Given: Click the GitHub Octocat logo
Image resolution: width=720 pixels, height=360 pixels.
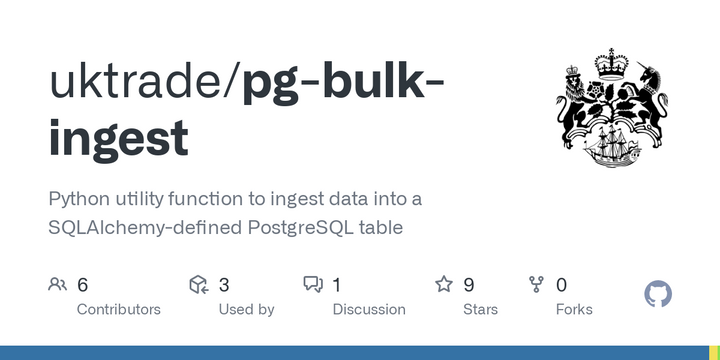Looking at the screenshot, I should pos(658,294).
